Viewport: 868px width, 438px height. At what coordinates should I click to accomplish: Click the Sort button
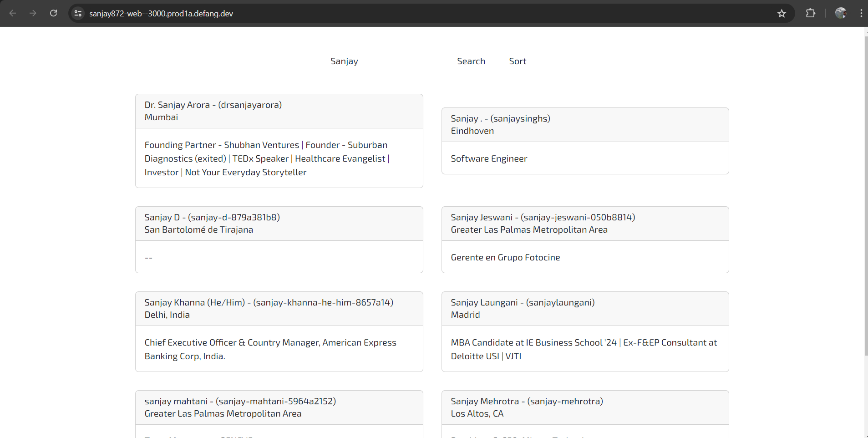517,61
